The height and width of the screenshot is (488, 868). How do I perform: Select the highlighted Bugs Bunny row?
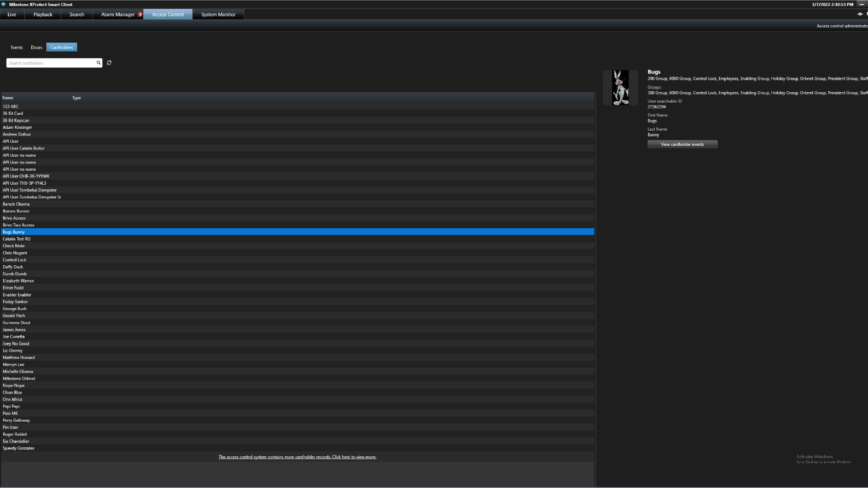point(297,232)
